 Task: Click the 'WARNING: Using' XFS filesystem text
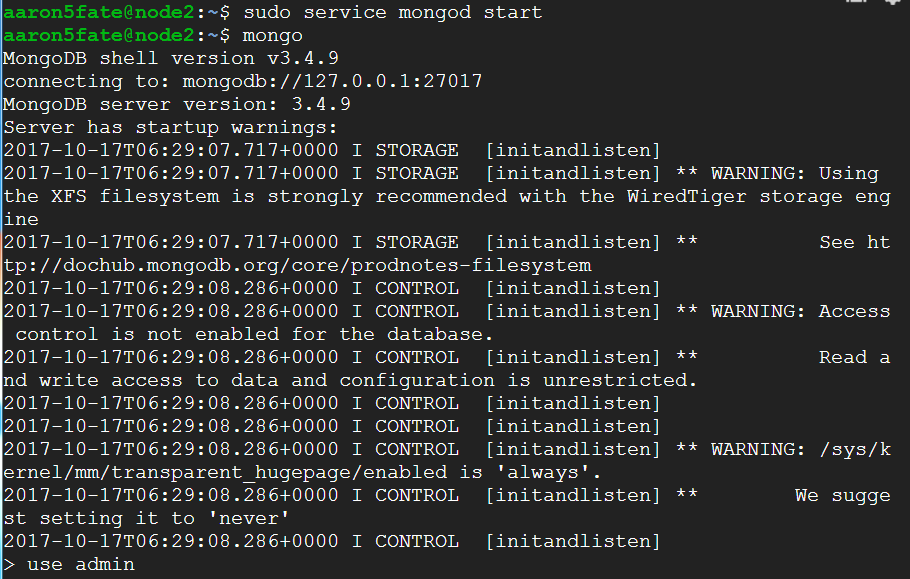795,173
